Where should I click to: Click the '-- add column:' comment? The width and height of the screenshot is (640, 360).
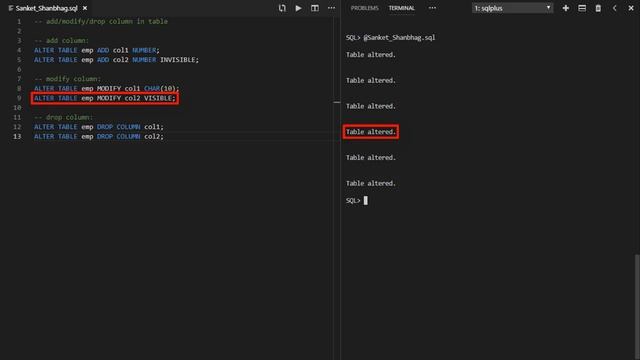click(x=61, y=40)
